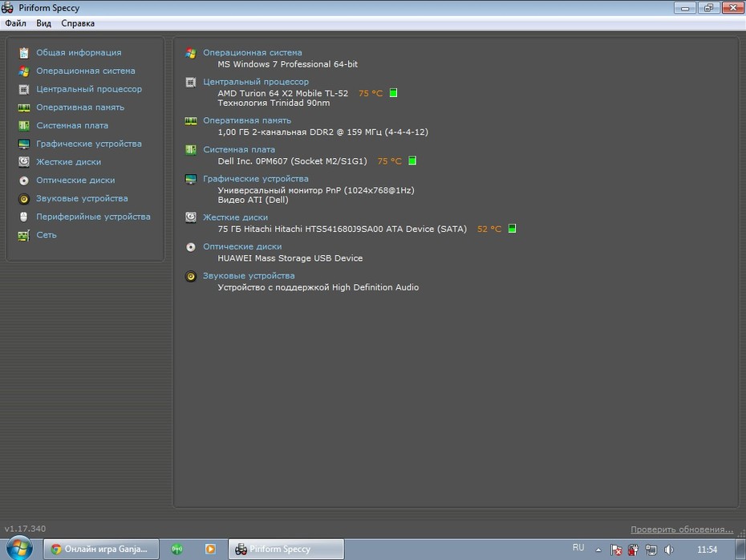Select the Жесткие диски sidebar icon
This screenshot has height=560, width=746.
pyautogui.click(x=24, y=162)
